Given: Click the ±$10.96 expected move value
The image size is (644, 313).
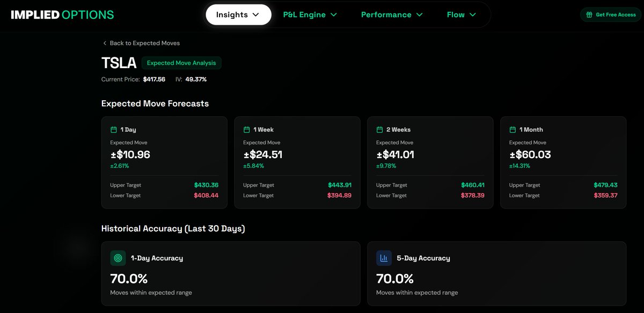Looking at the screenshot, I should (130, 155).
